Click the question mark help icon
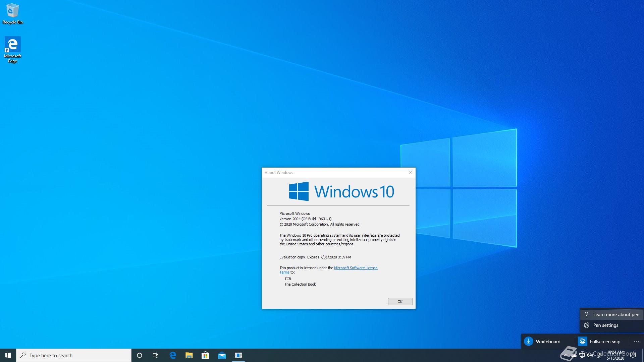The height and width of the screenshot is (362, 644). click(587, 314)
